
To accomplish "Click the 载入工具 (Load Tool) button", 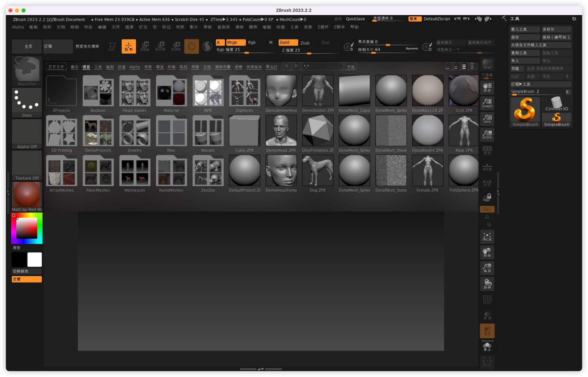I will tap(525, 29).
